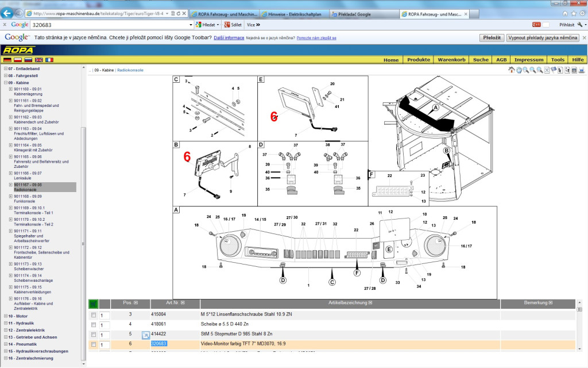
Task: Expand 13 - Getriebe und Achsen node
Action: [6, 337]
